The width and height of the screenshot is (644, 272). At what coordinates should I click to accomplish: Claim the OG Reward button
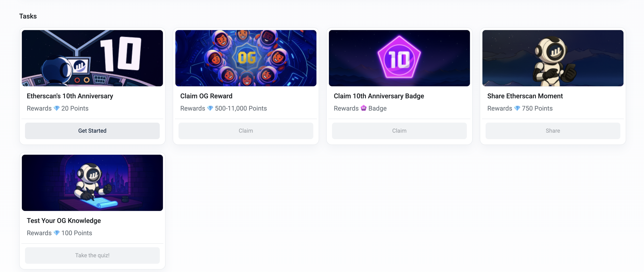246,131
